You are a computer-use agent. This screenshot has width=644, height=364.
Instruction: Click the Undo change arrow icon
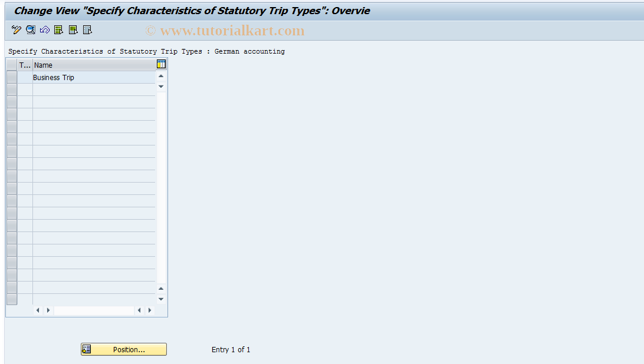(45, 29)
